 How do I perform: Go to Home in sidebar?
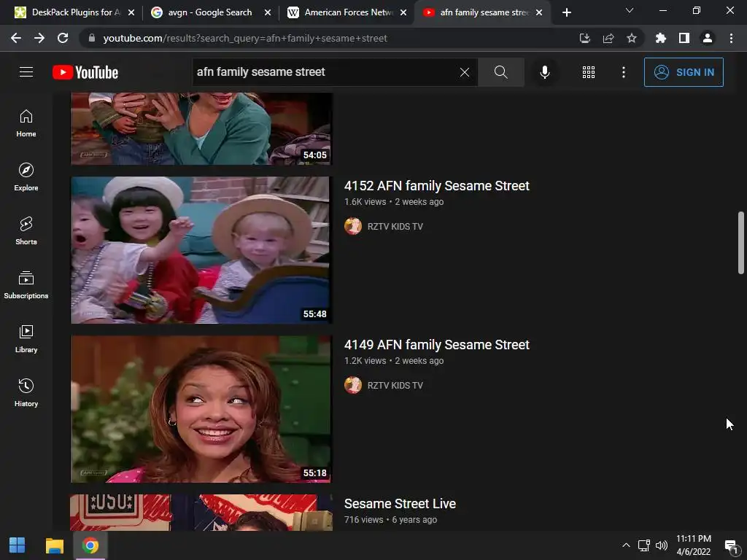coord(26,123)
